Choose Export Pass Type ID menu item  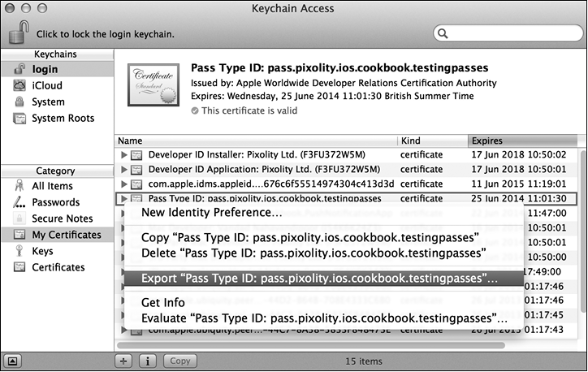319,278
